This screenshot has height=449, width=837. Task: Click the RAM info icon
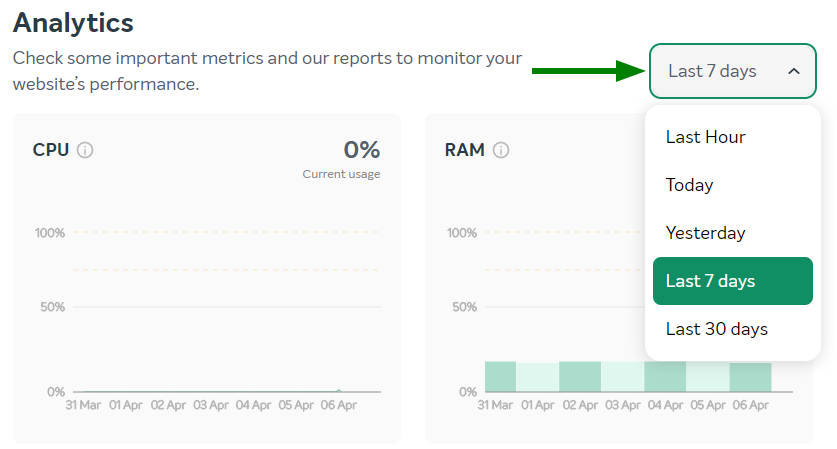tap(501, 151)
